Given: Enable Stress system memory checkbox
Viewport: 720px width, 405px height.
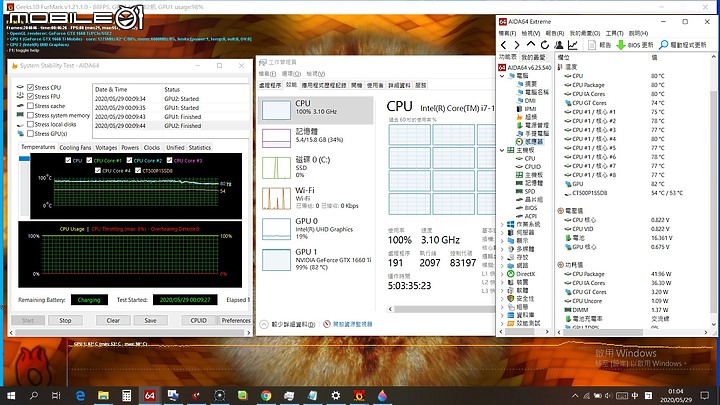Looking at the screenshot, I should [30, 115].
